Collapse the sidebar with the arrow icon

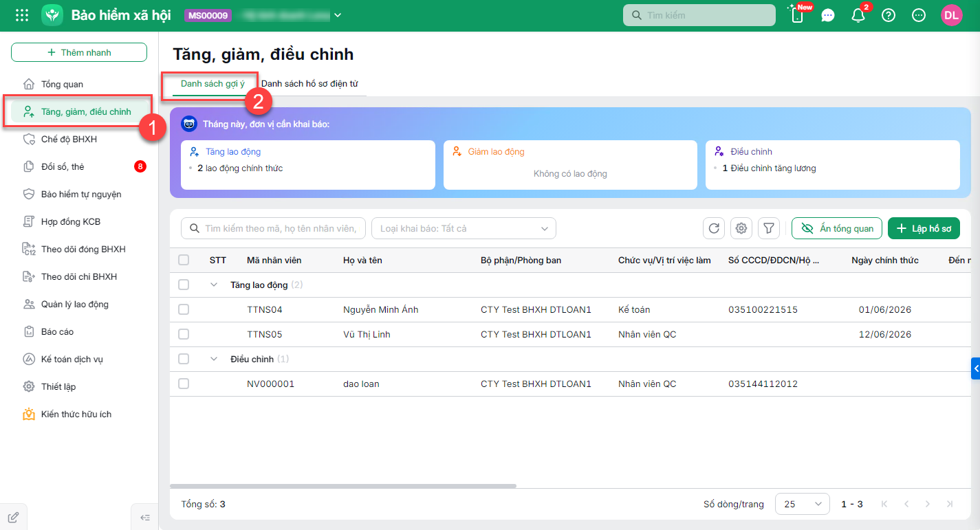coord(144,517)
